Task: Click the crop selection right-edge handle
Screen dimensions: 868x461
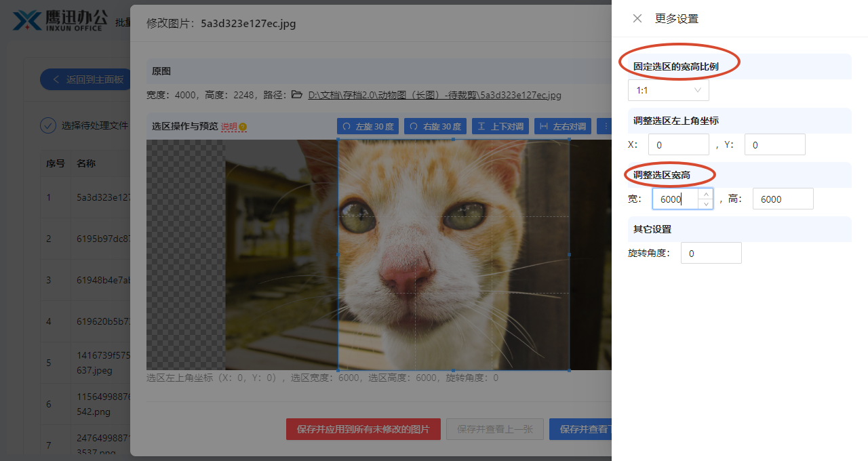Action: click(569, 255)
